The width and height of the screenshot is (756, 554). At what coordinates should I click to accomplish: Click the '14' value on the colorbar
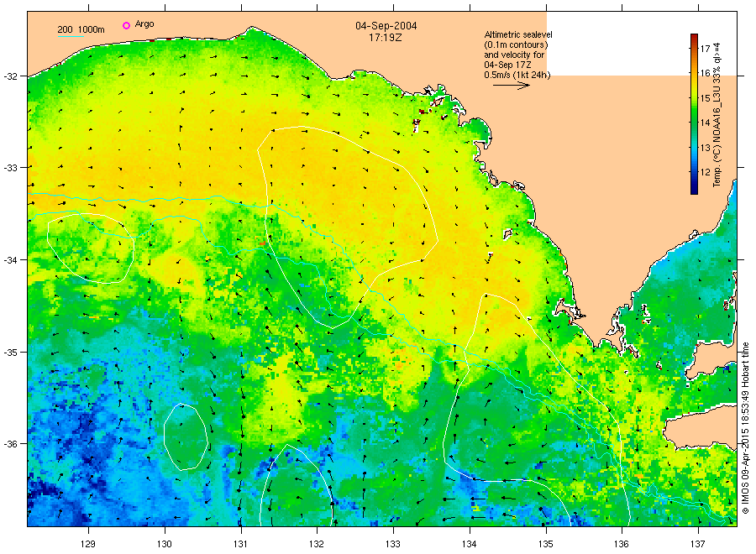(705, 123)
